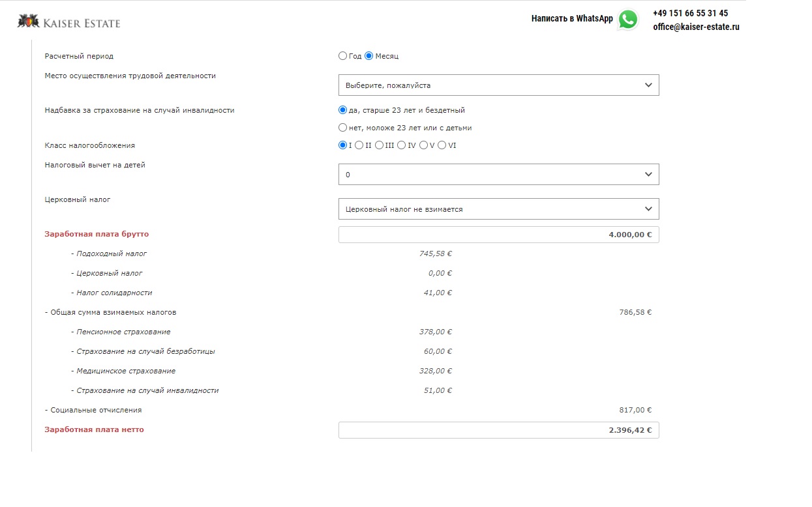The image size is (812, 507).
Task: Select tax class V
Action: (424, 145)
